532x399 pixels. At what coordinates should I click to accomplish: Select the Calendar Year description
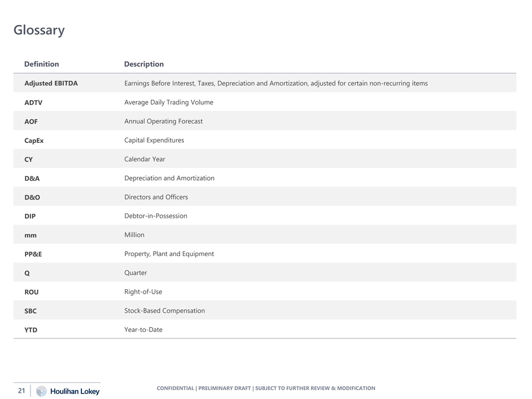pos(145,159)
